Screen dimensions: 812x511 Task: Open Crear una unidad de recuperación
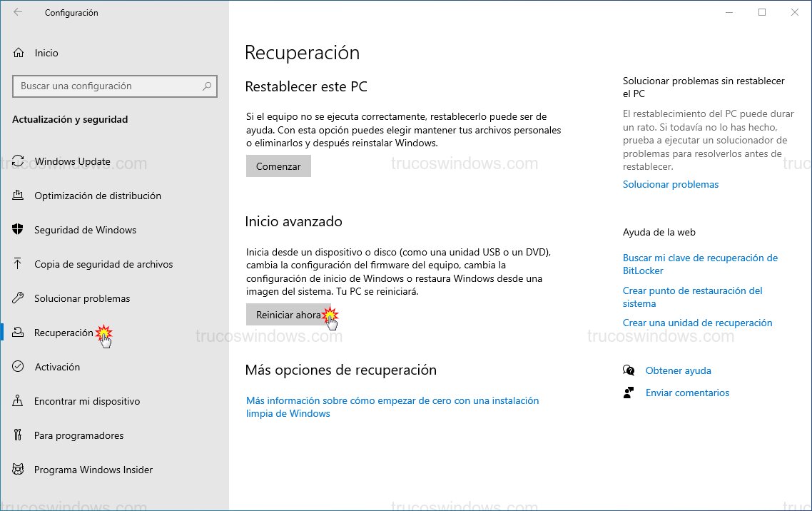(x=697, y=323)
